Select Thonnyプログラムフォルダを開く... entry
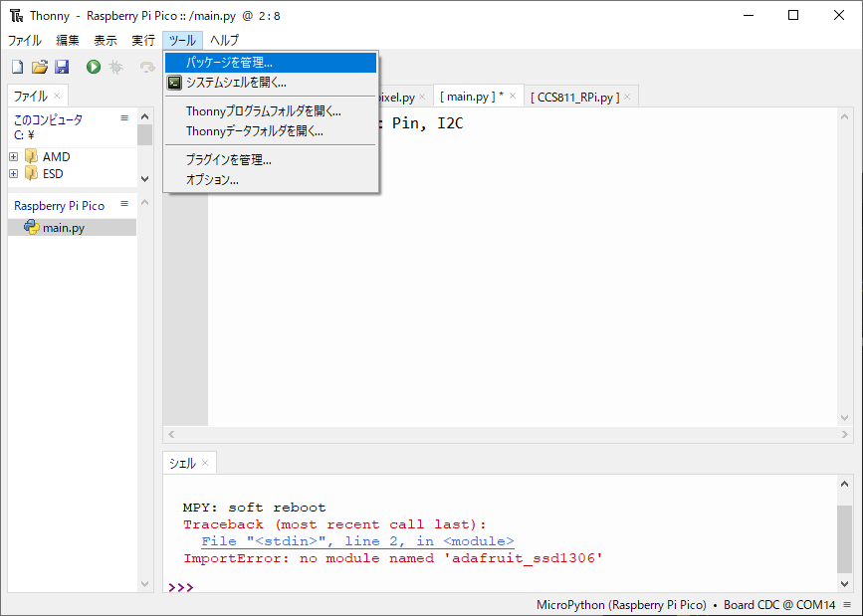The image size is (863, 616). (271, 111)
